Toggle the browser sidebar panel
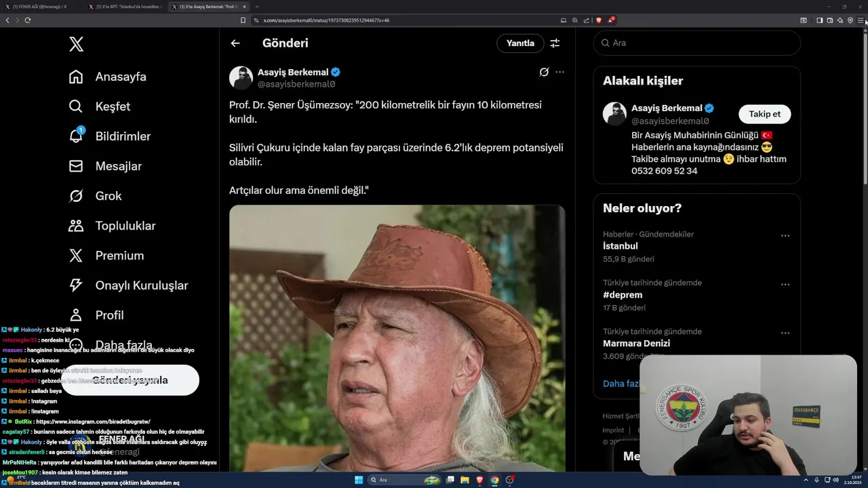Image resolution: width=868 pixels, height=488 pixels. [819, 20]
